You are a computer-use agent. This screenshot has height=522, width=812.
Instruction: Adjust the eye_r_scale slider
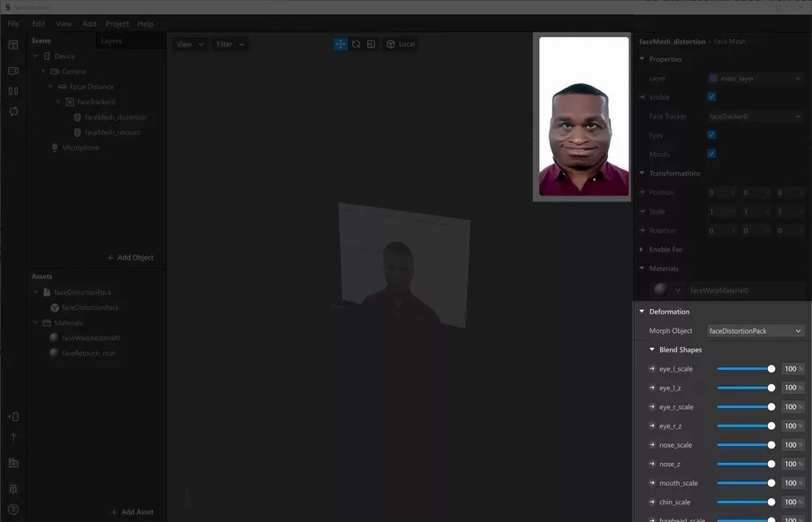[746, 407]
